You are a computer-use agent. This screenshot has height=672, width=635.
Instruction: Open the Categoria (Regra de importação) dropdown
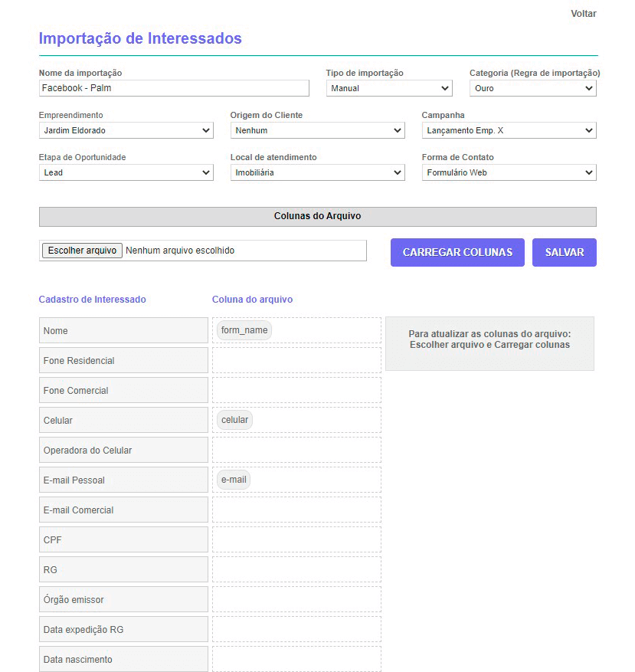pyautogui.click(x=532, y=87)
